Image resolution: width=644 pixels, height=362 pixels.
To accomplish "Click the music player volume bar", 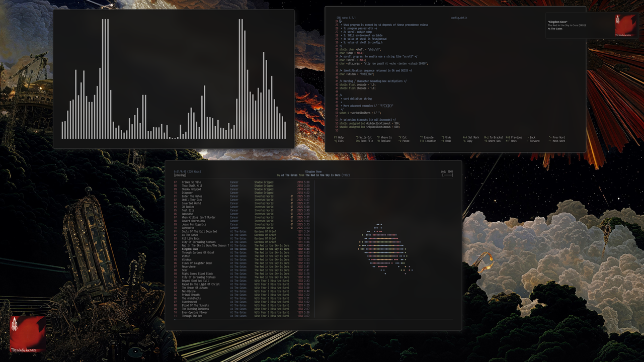I will coord(447,175).
